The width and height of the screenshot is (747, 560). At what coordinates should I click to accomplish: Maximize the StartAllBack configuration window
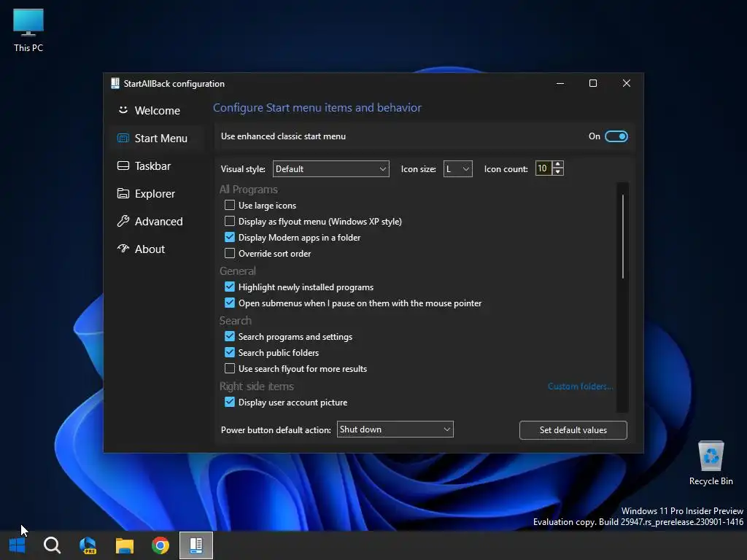pos(593,83)
